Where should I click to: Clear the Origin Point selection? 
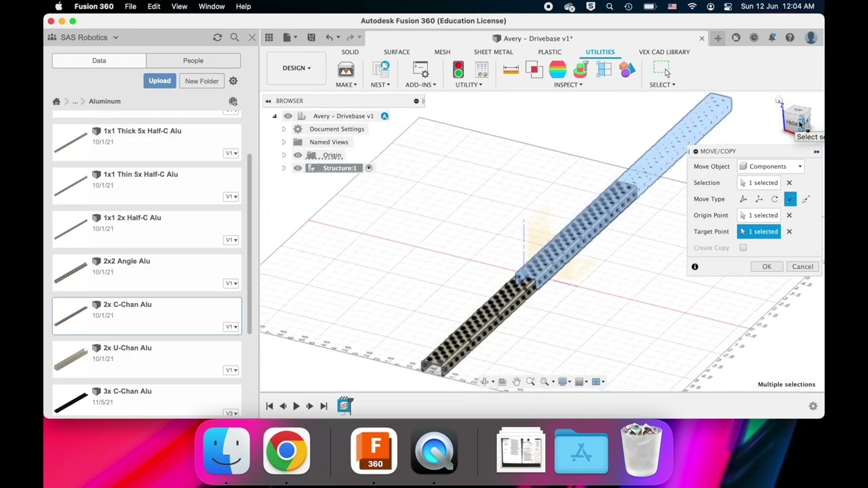tap(789, 216)
